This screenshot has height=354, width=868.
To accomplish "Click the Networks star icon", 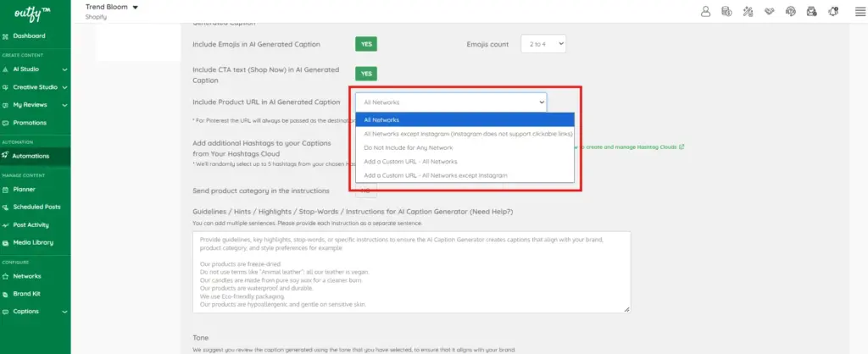I will (6, 276).
